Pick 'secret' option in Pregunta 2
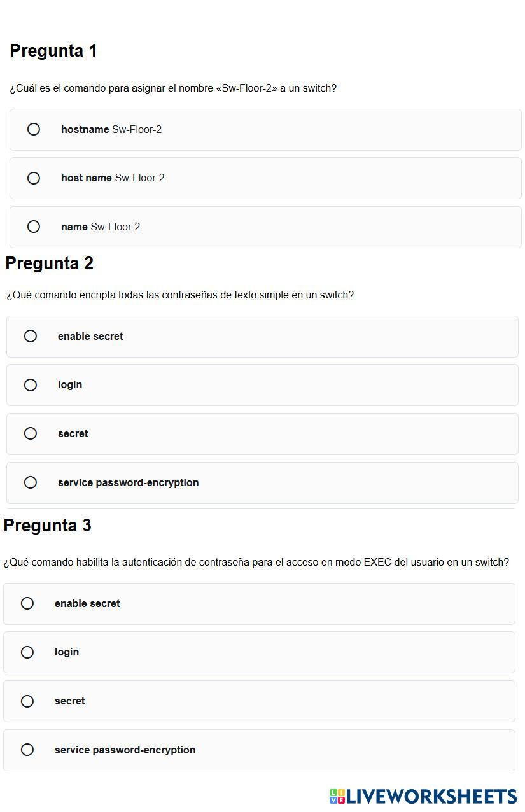The width and height of the screenshot is (525, 812). (31, 433)
